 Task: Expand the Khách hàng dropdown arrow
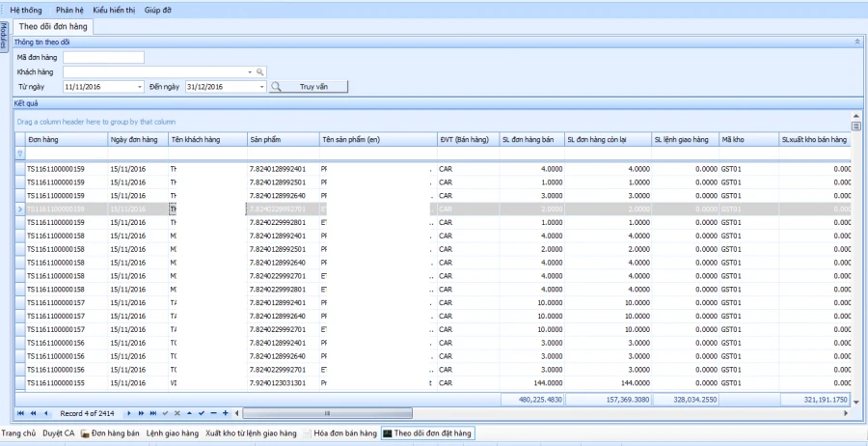(250, 72)
